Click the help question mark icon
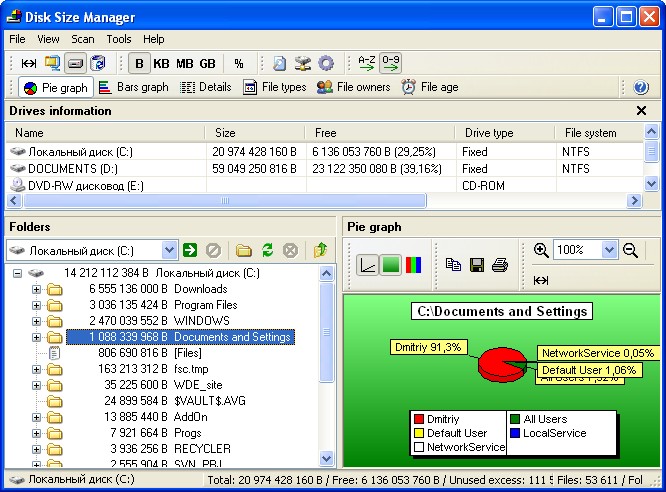The height and width of the screenshot is (492, 666). pyautogui.click(x=641, y=88)
